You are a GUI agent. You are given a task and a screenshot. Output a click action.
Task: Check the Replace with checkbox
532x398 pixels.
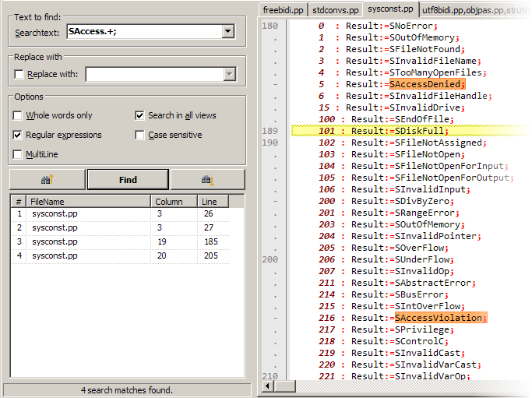(x=19, y=75)
